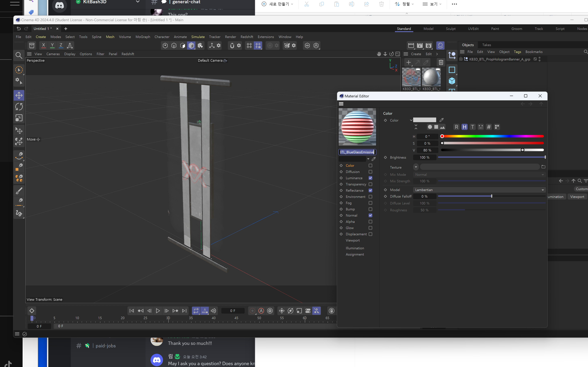Open the Viewport section in Material Editor
588x367 pixels.
click(353, 240)
